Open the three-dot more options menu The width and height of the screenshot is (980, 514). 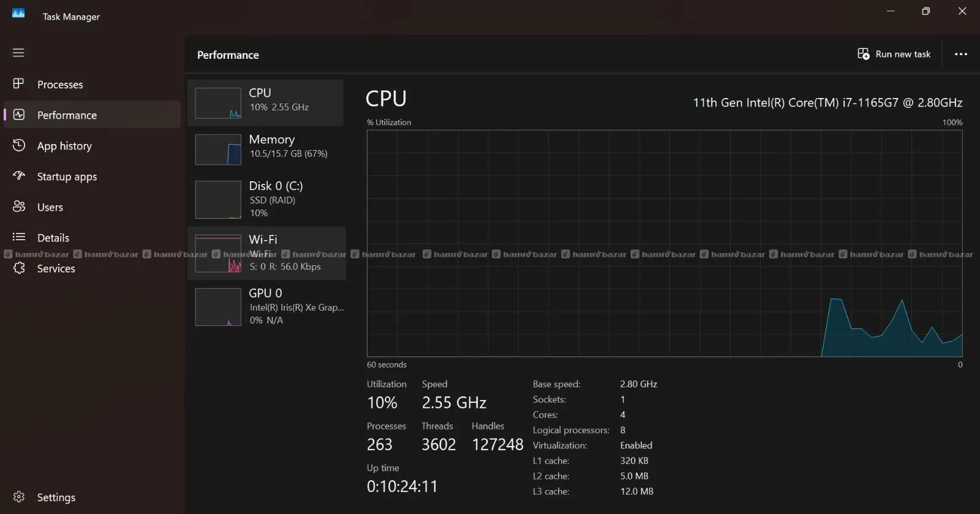coord(961,54)
